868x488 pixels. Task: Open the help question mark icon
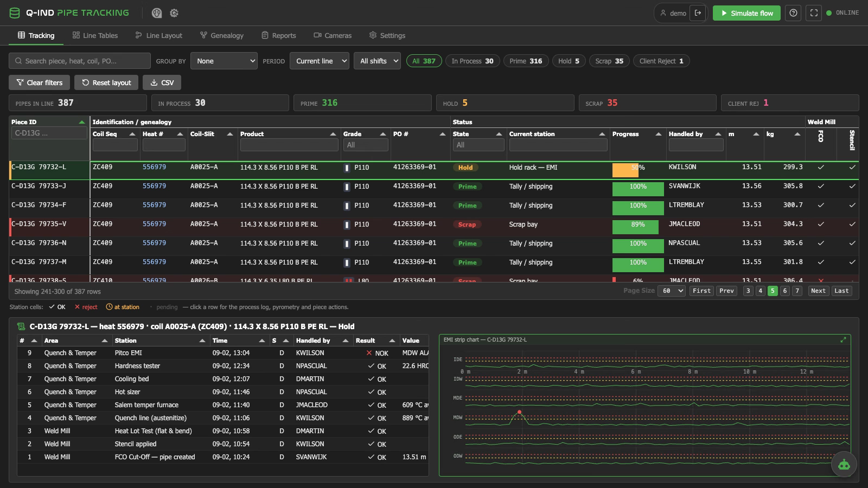794,13
